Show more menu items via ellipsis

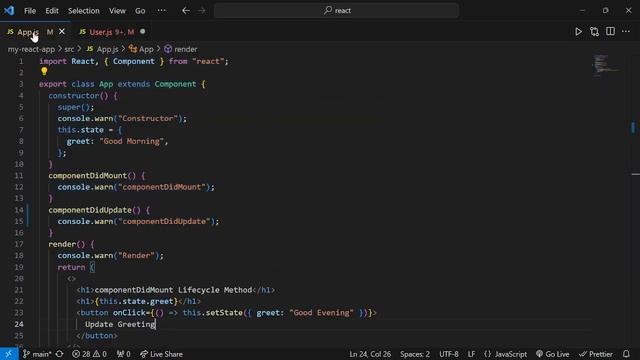click(x=162, y=10)
